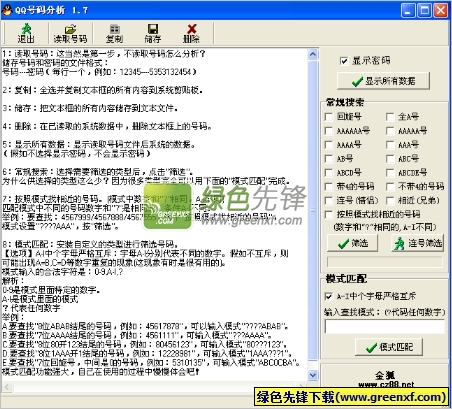Screen dimensions: 452x409
Task: Click the horizontal scrollbar left arrow
Action: point(7,387)
